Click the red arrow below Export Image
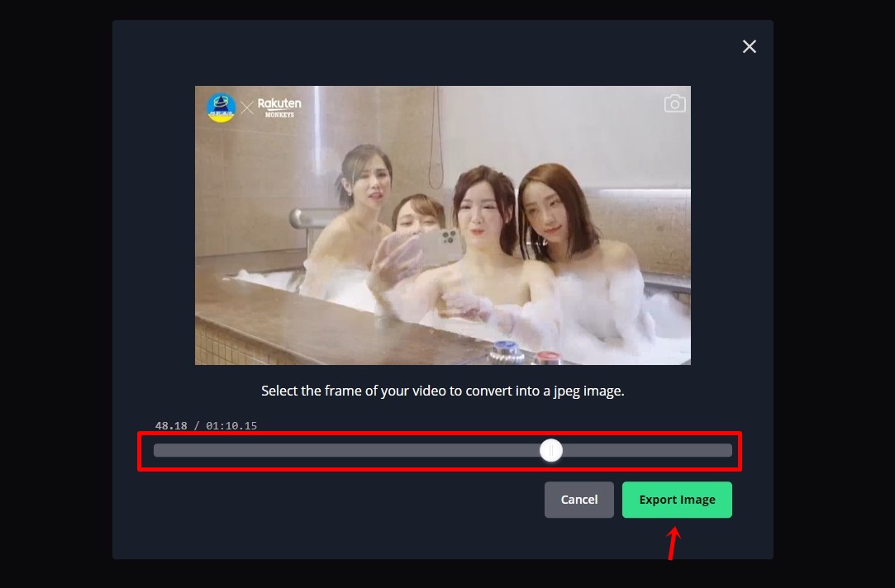Screen dimensions: 895x588 point(674,543)
